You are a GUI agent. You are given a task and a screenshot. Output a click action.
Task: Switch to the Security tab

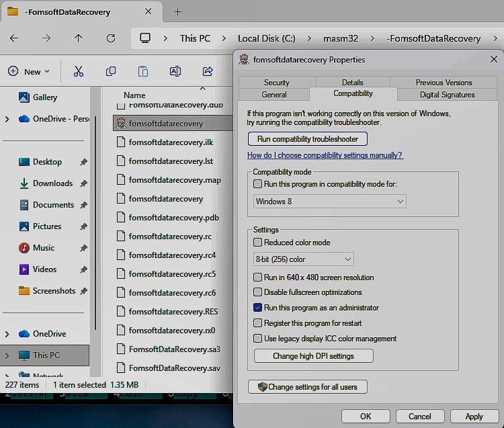coord(277,82)
